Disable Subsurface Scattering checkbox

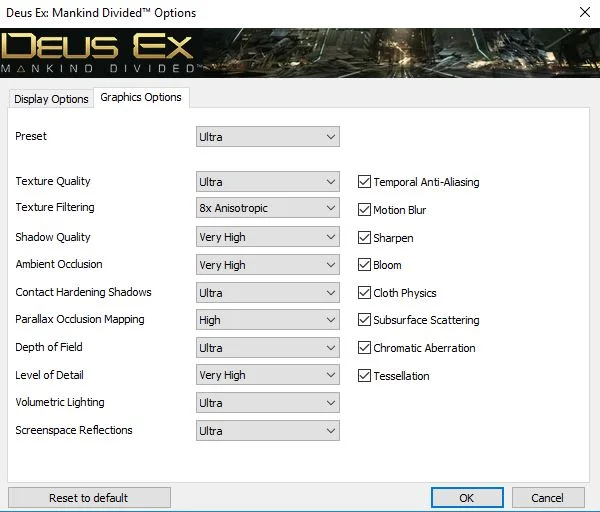pos(364,320)
